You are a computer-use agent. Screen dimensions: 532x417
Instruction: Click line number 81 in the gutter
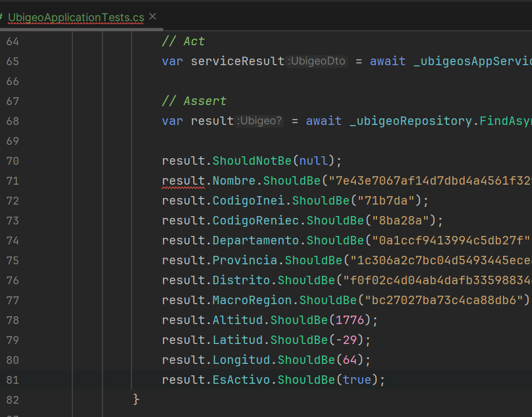13,380
